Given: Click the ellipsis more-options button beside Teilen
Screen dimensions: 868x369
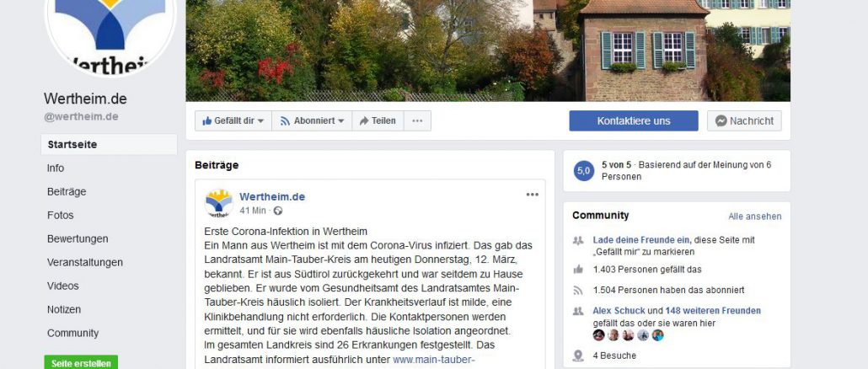Looking at the screenshot, I should tap(417, 120).
